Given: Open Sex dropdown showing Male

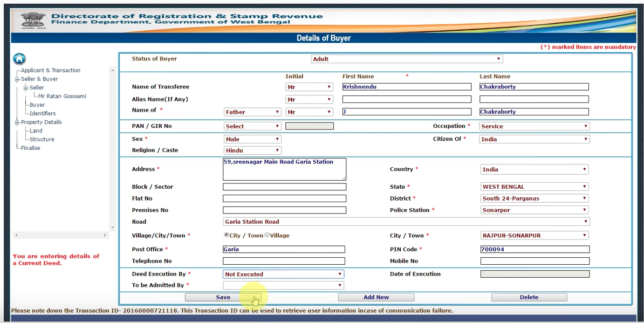Looking at the screenshot, I should (x=252, y=139).
